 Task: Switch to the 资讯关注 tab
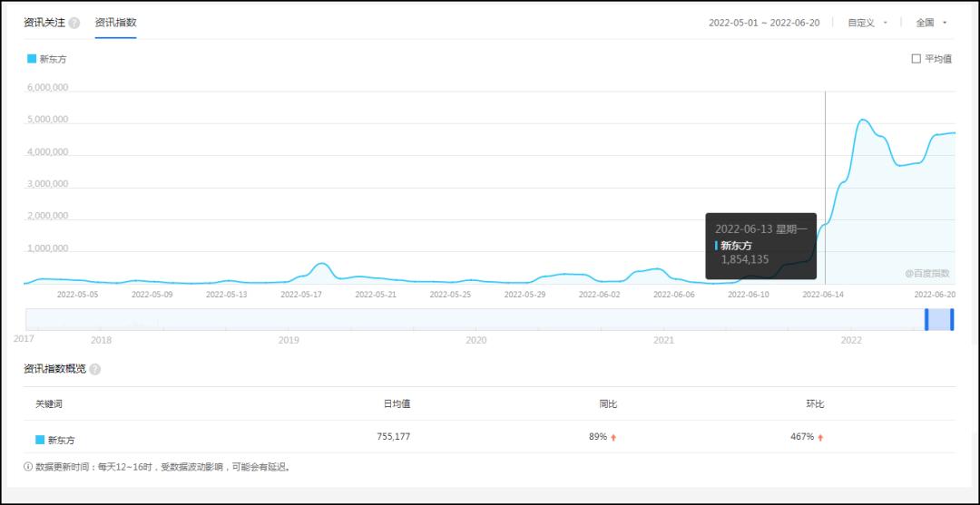click(44, 23)
